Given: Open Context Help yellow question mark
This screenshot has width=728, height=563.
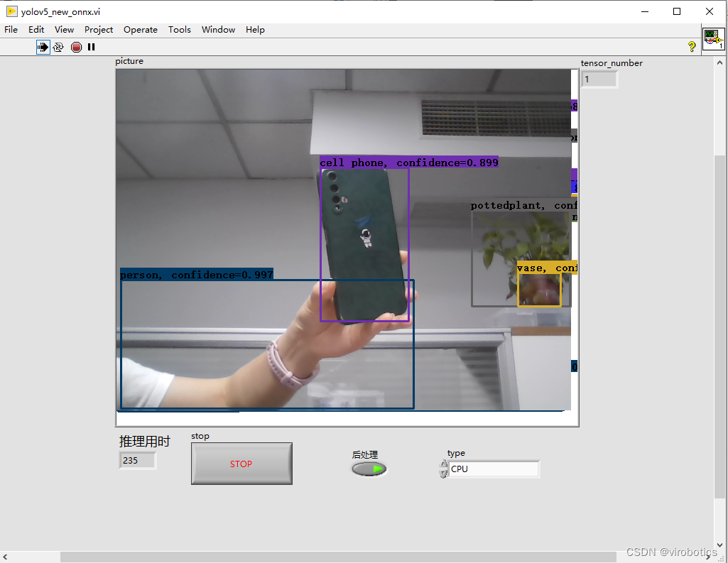Looking at the screenshot, I should point(692,46).
